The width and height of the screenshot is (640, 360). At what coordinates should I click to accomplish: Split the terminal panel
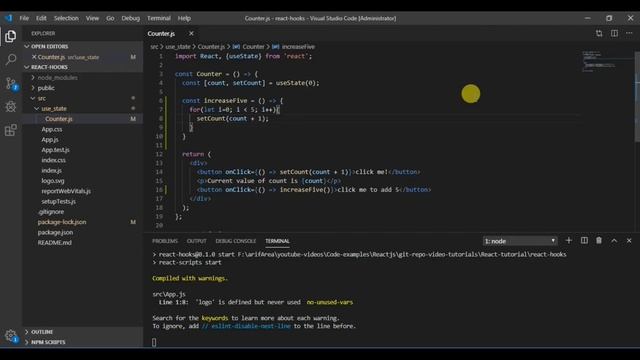click(584, 241)
